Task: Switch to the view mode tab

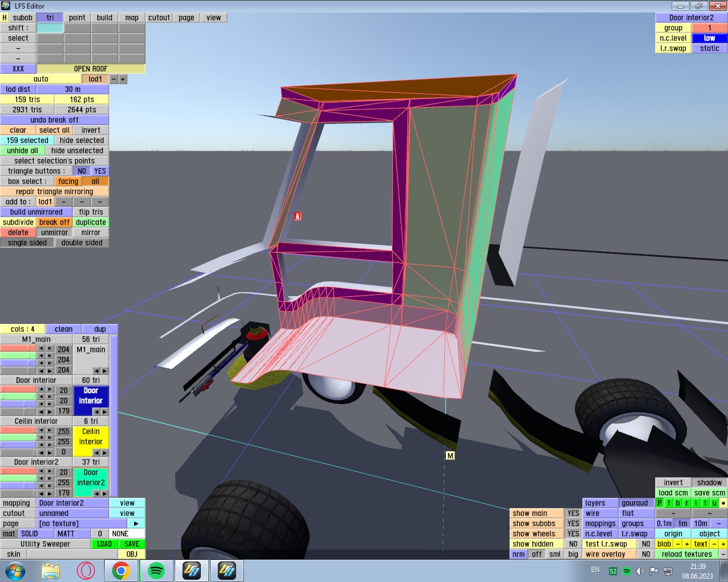Action: click(214, 18)
